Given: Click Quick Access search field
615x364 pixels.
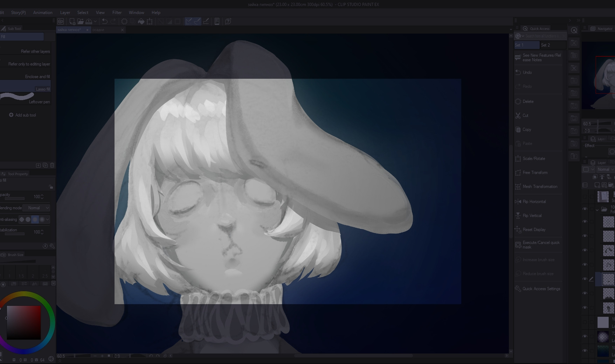Looking at the screenshot, I should 541,36.
